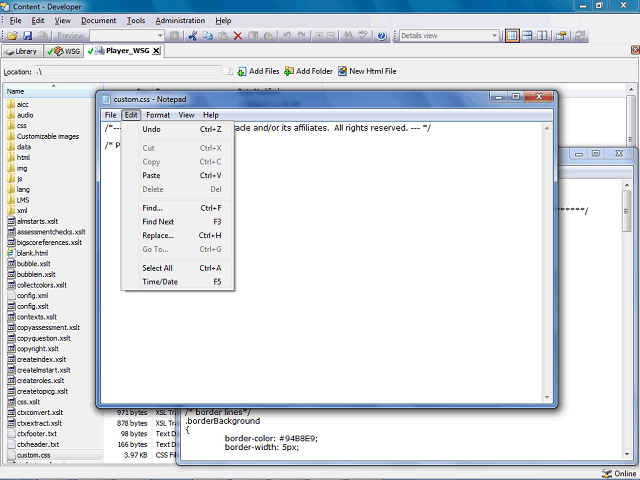Click the Online status indicator
This screenshot has height=480, width=640.
pyautogui.click(x=619, y=473)
